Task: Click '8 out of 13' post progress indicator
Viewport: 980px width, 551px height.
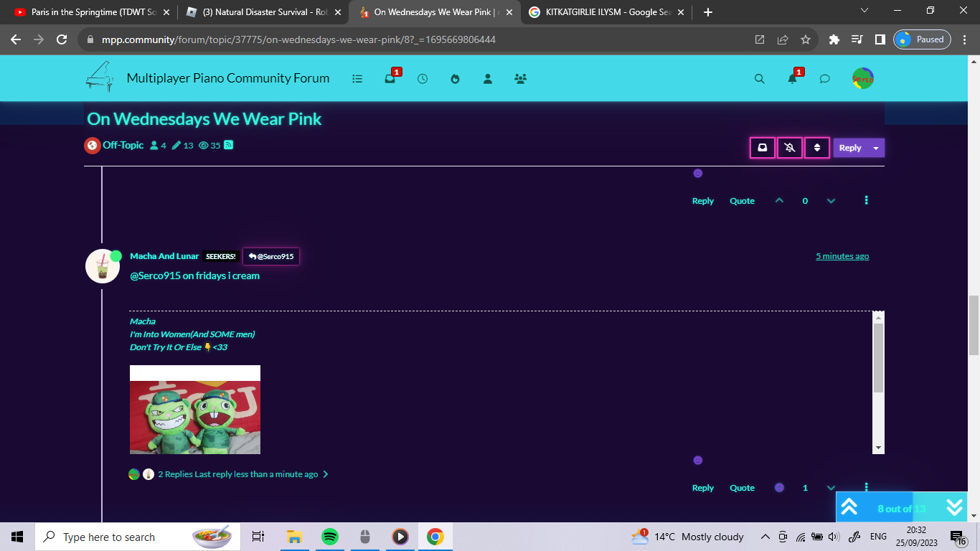Action: 902,509
